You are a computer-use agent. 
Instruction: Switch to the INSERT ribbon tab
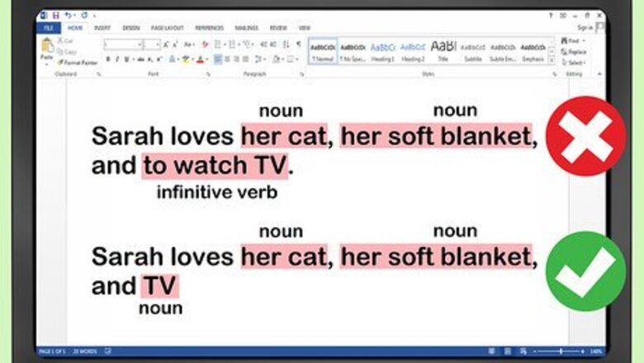(x=102, y=27)
